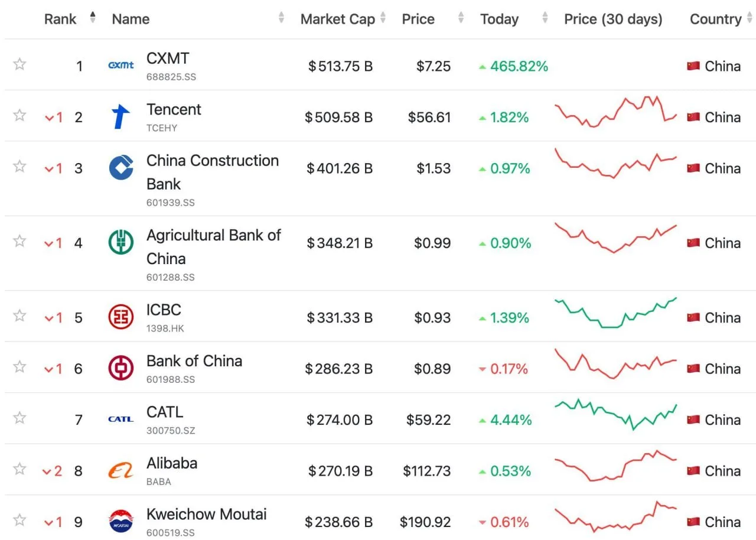This screenshot has height=540, width=756.
Task: Click the CATL logo icon
Action: pos(121,419)
